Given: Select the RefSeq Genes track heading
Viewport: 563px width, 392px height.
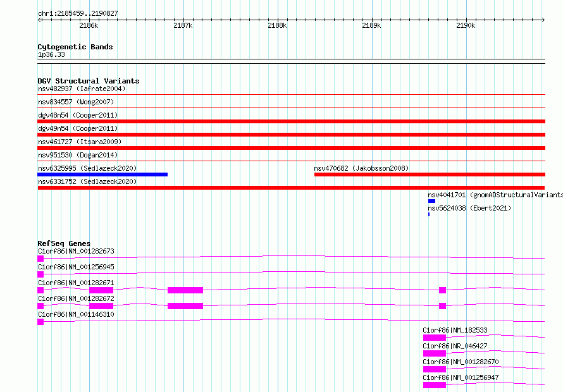Looking at the screenshot, I should point(64,243).
